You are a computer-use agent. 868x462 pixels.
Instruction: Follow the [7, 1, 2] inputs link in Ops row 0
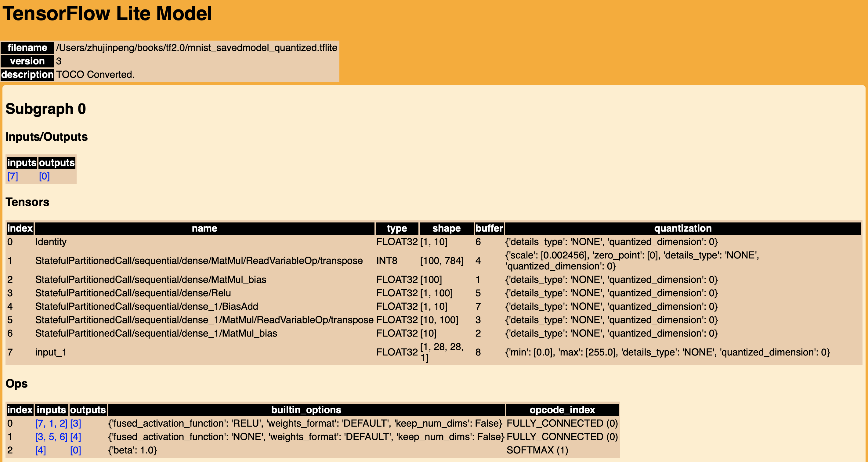pyautogui.click(x=51, y=423)
